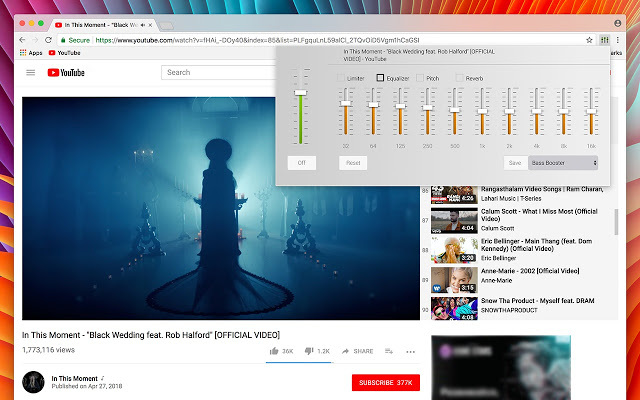Bookmark page with the star icon
The height and width of the screenshot is (400, 640).
pos(589,40)
